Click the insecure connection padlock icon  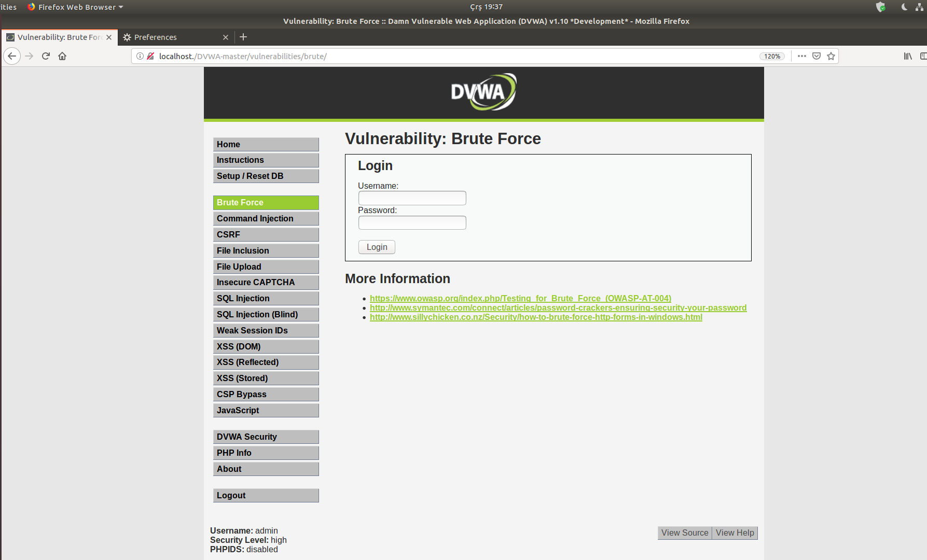pyautogui.click(x=150, y=56)
